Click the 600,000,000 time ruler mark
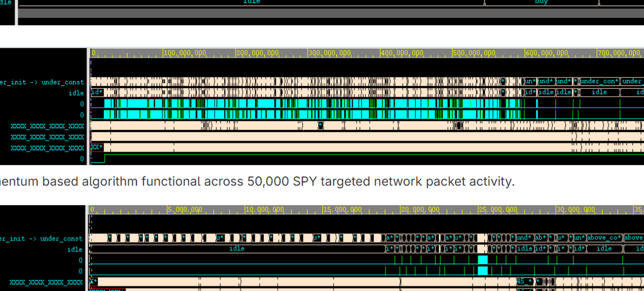The image size is (644, 291). point(547,53)
